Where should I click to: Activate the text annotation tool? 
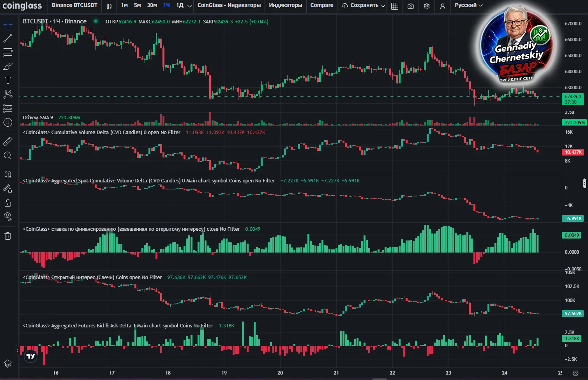click(8, 81)
